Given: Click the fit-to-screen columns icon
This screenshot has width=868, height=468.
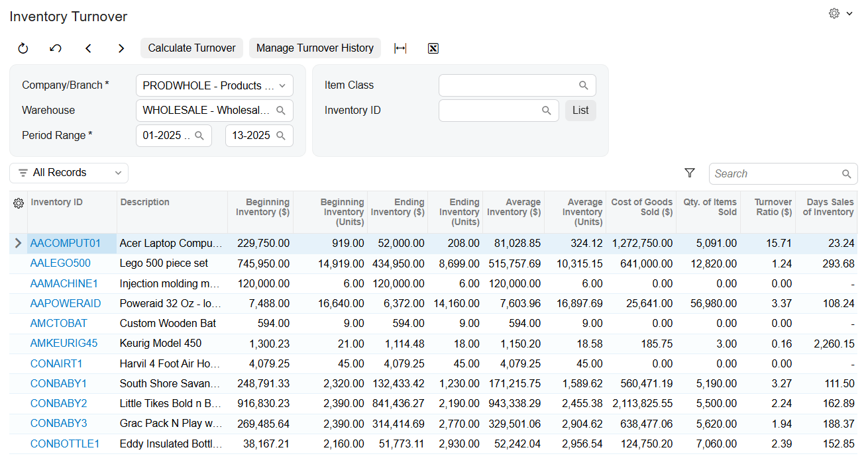Looking at the screenshot, I should click(x=400, y=48).
